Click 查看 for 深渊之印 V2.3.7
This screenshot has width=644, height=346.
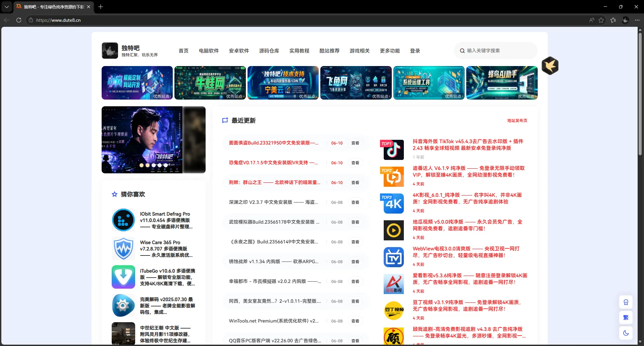pos(355,203)
